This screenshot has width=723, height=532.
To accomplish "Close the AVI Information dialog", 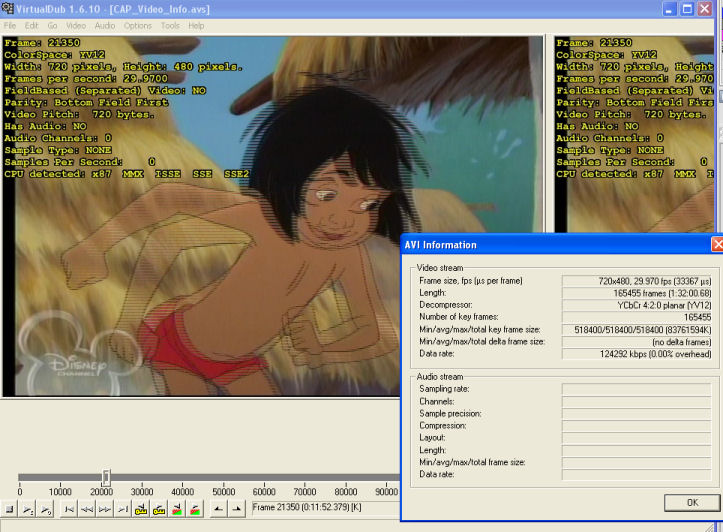I will point(717,244).
